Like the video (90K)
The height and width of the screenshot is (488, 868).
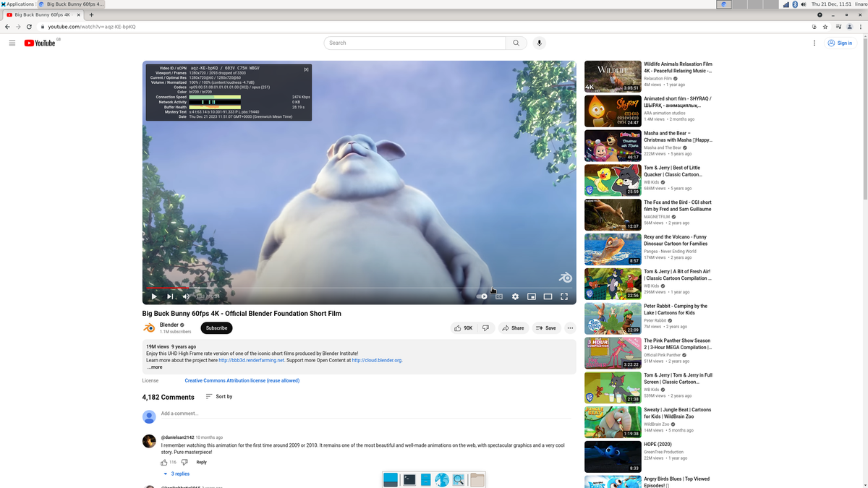point(463,328)
